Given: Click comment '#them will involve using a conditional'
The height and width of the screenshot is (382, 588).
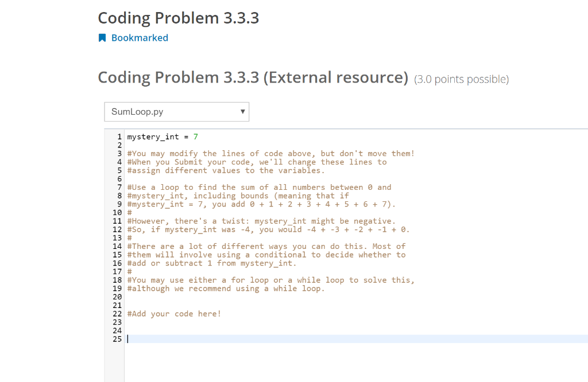Looking at the screenshot, I should 266,255.
